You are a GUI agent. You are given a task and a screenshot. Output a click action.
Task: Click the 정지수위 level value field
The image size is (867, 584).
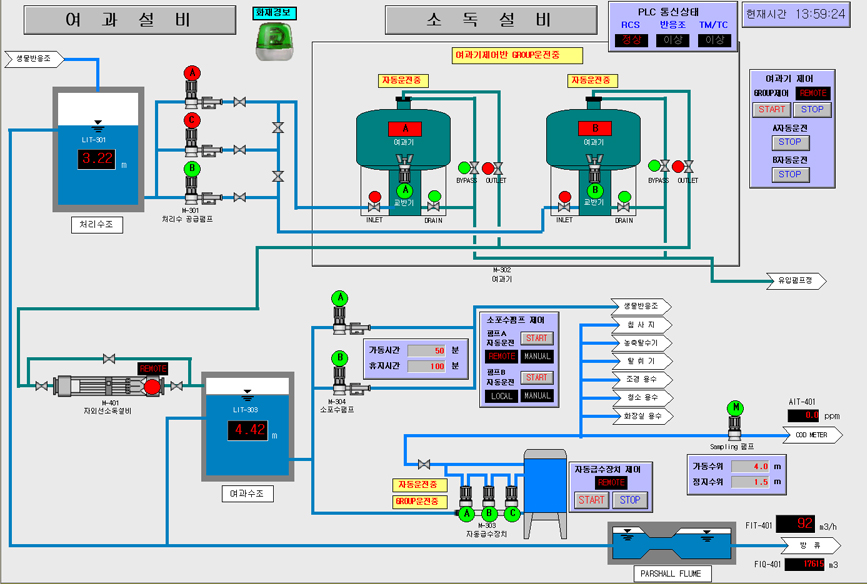click(x=753, y=482)
